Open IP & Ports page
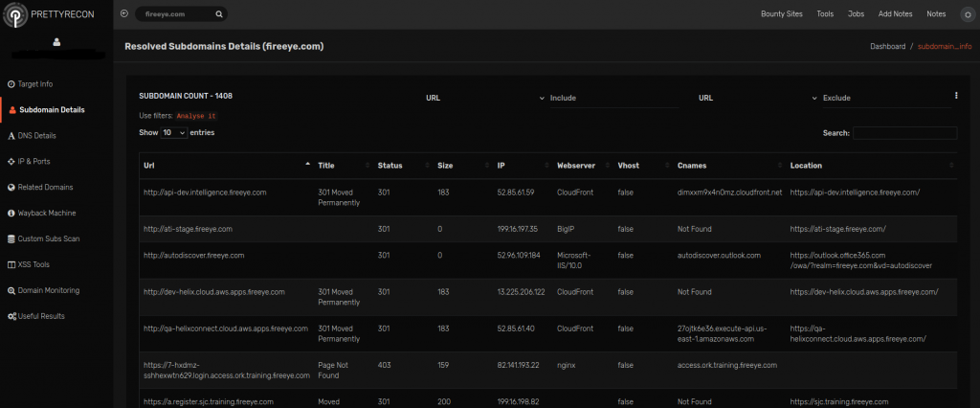This screenshot has height=408, width=980. (x=33, y=162)
